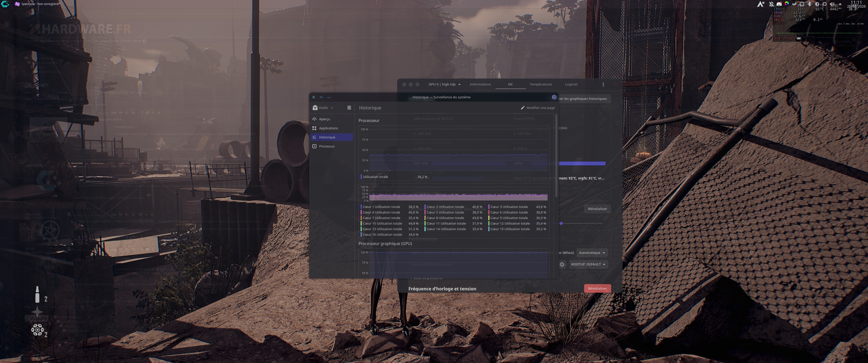Click the power limit slider handle
868x363 pixels.
pos(561,224)
